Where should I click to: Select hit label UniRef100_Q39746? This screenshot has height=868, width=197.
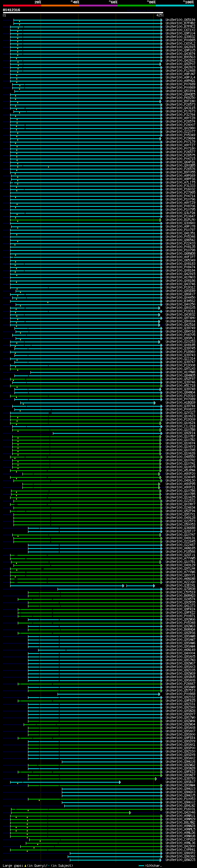tap(180, 382)
